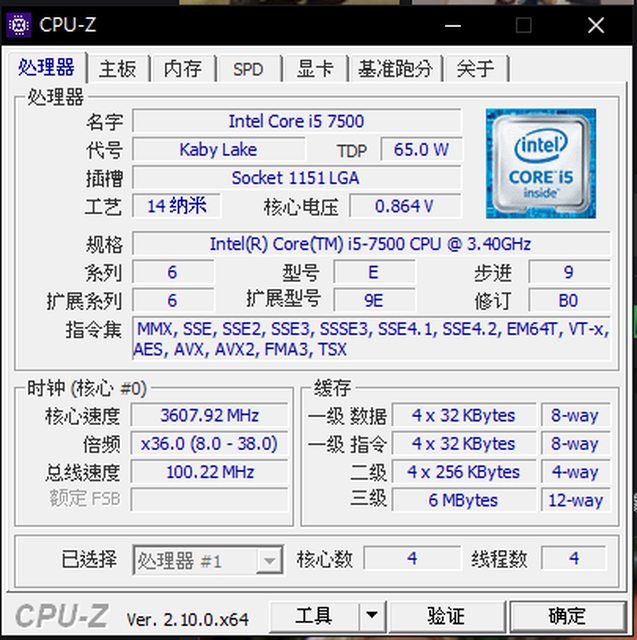Click the specification field showing i5-7500 CPU @ 3.40GHz
Image resolution: width=637 pixels, height=640 pixels.
[371, 244]
